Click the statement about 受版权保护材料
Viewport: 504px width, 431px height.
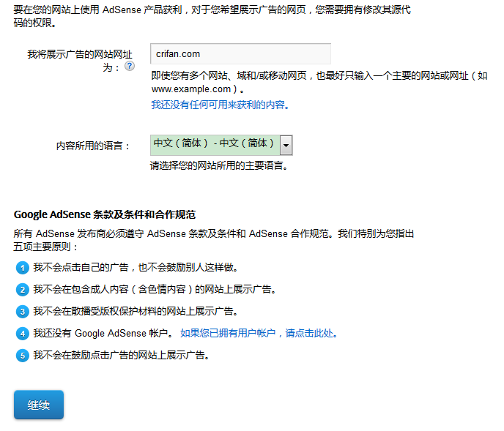[144, 312]
